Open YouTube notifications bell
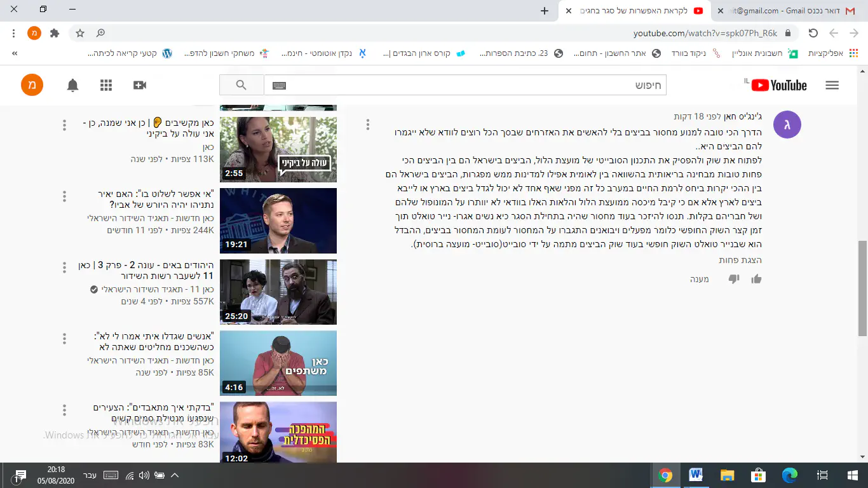868x488 pixels. click(x=73, y=85)
